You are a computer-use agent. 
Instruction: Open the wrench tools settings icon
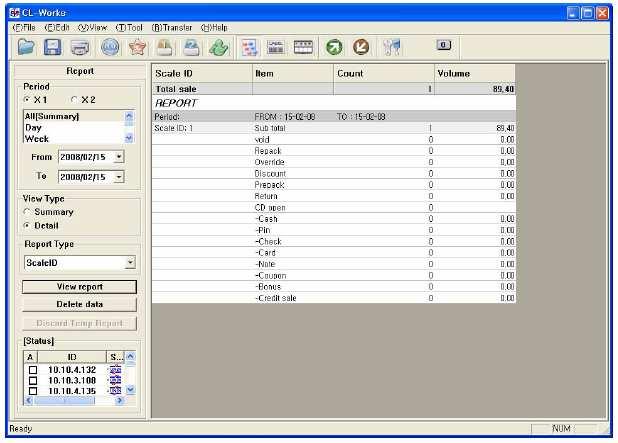click(x=392, y=47)
